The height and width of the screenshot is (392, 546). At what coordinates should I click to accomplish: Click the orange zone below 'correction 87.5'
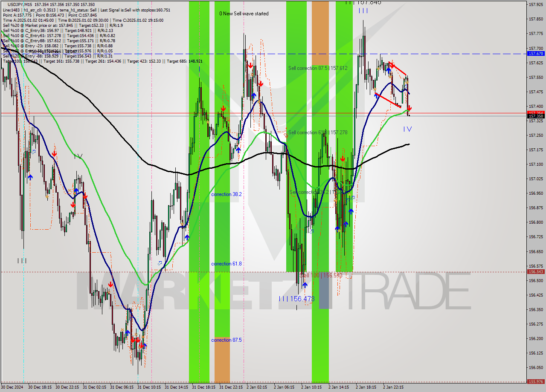point(222,360)
